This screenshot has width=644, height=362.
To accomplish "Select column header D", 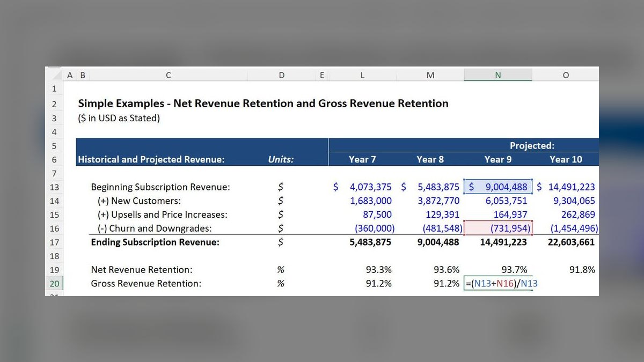I will pos(282,76).
